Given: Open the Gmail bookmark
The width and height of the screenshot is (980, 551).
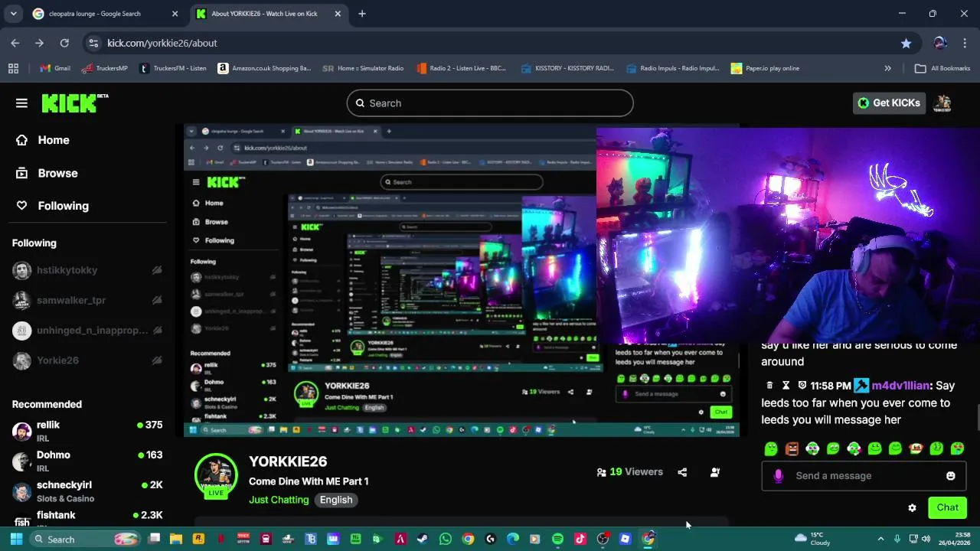Looking at the screenshot, I should click(x=55, y=68).
